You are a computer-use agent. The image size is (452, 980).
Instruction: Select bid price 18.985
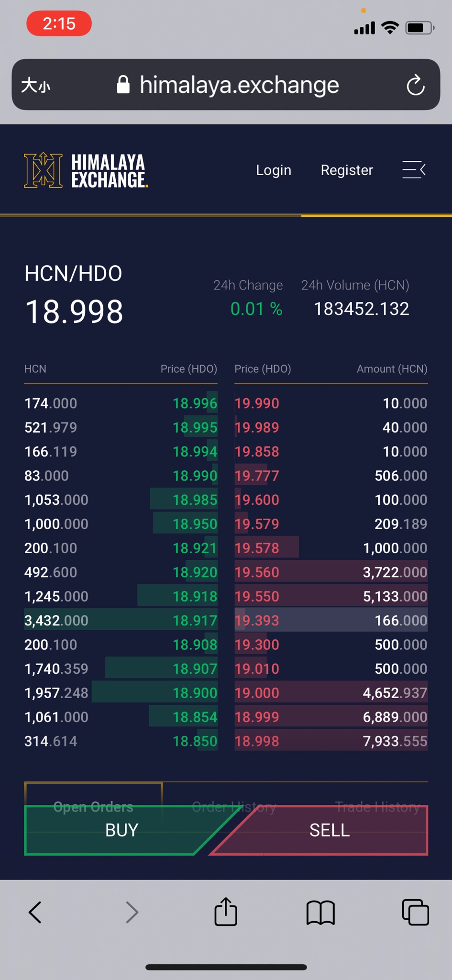click(x=195, y=500)
